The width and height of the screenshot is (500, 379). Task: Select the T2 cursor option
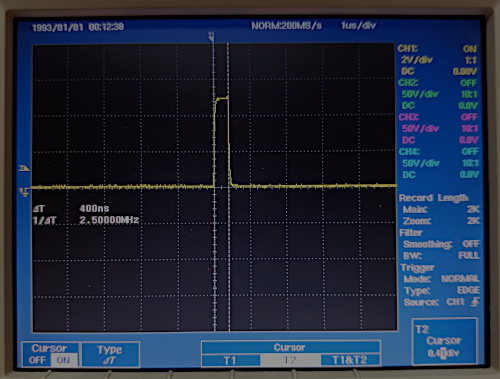tap(290, 360)
